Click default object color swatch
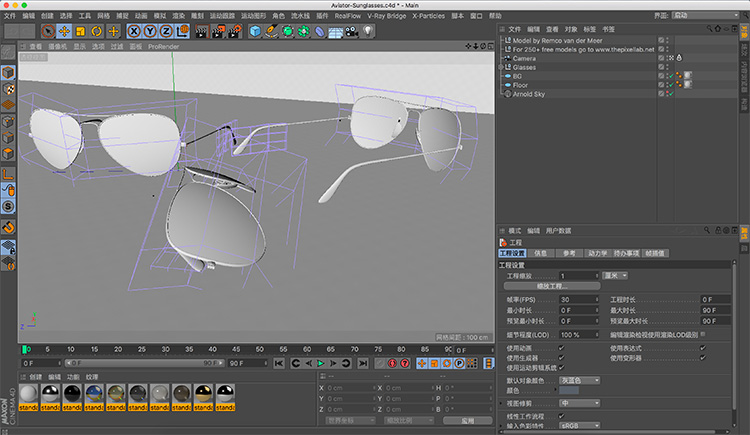 click(569, 390)
